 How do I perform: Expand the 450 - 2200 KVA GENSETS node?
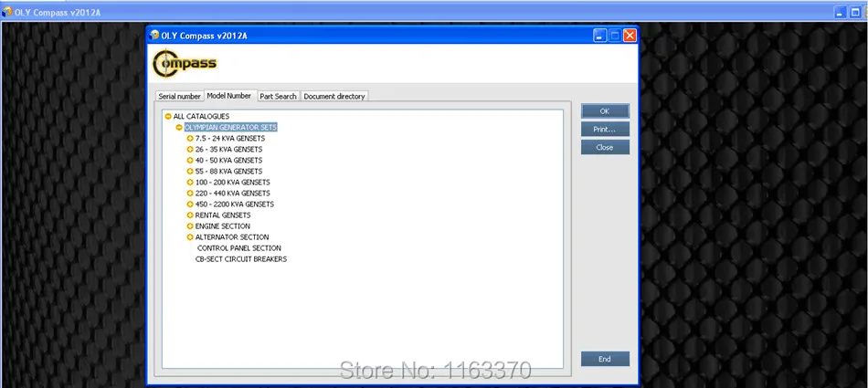pos(190,204)
